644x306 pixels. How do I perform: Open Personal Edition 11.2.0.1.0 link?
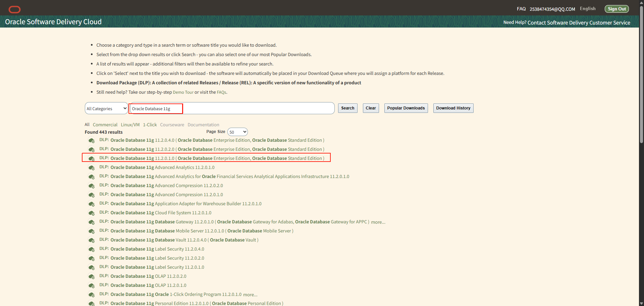tap(197, 304)
